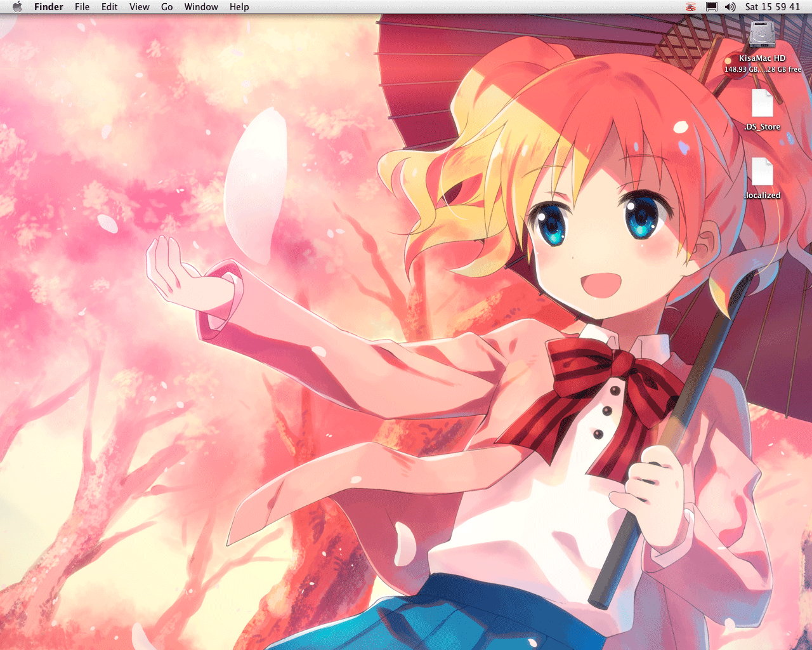
Task: Show the Help menu
Action: (239, 7)
